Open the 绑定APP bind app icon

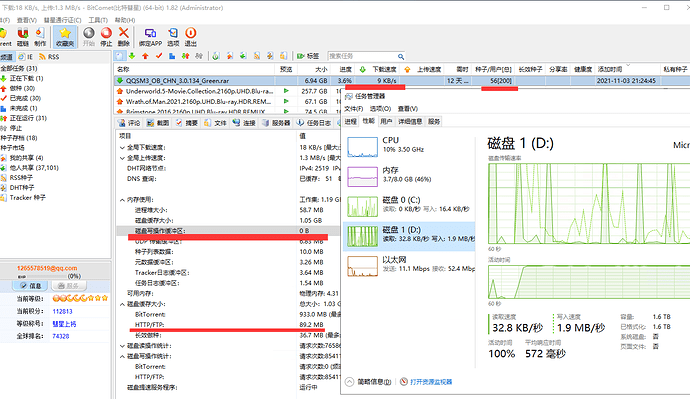tap(150, 37)
